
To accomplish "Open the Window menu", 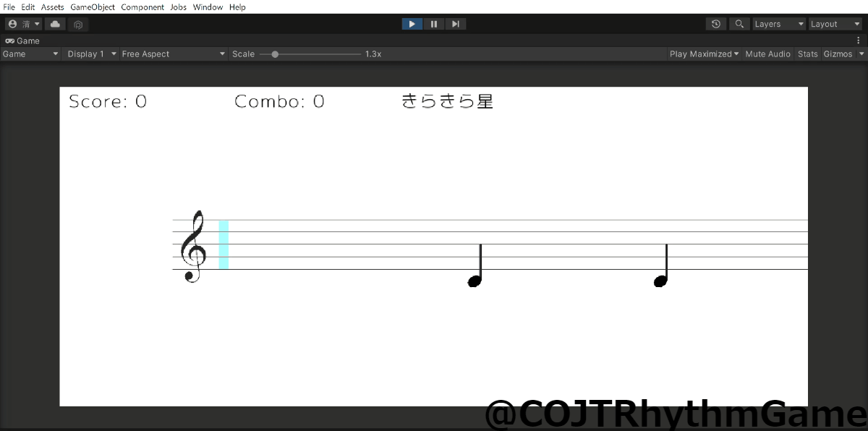I will [x=208, y=7].
